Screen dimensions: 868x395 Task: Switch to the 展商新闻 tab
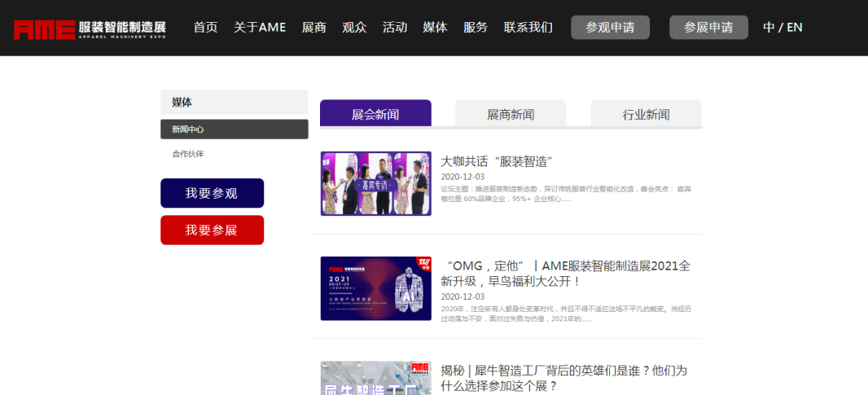[511, 114]
